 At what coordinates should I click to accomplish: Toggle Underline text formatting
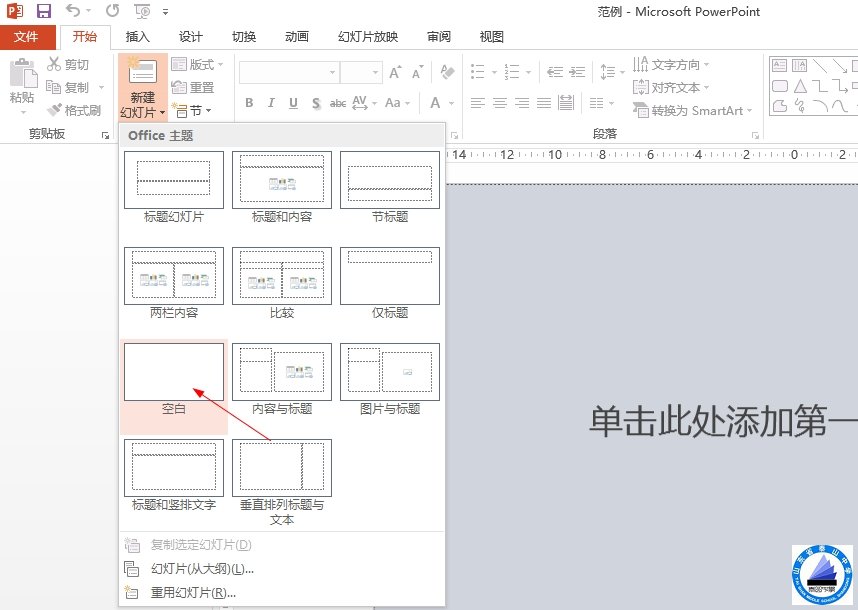(293, 103)
